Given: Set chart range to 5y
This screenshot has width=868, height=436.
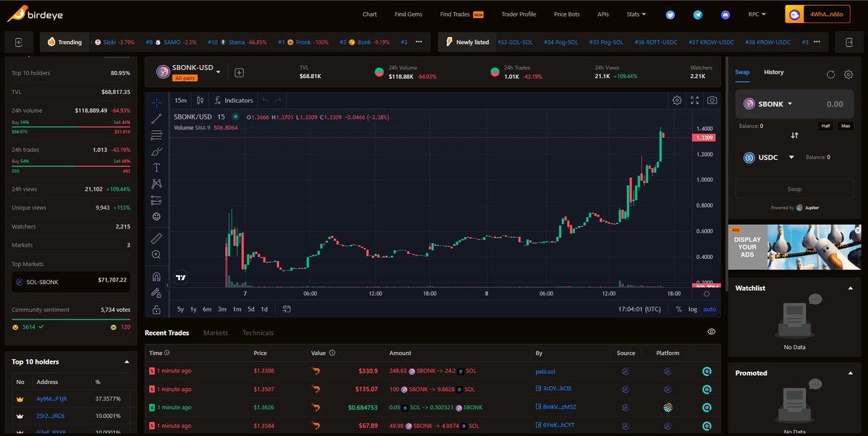Looking at the screenshot, I should (x=180, y=309).
